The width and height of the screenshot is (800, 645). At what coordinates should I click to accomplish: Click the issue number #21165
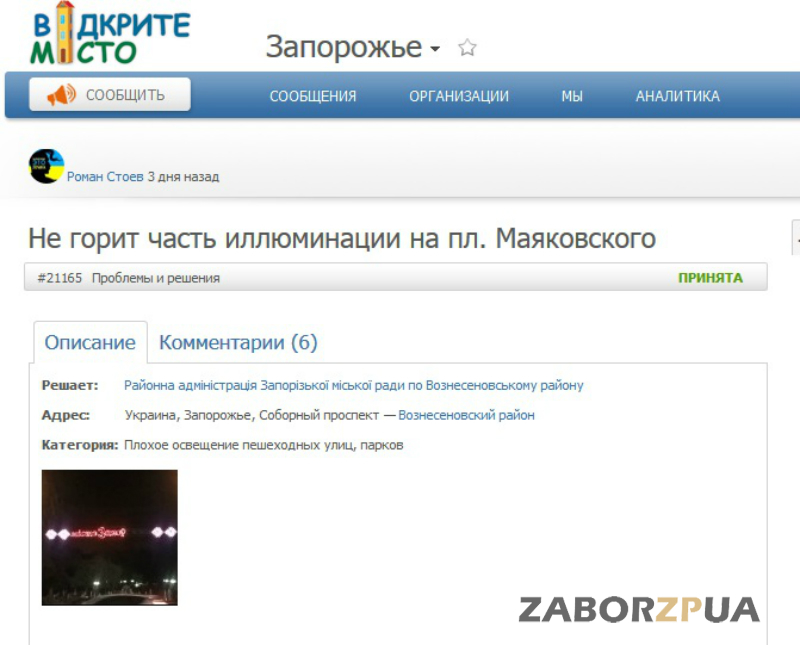pos(59,278)
